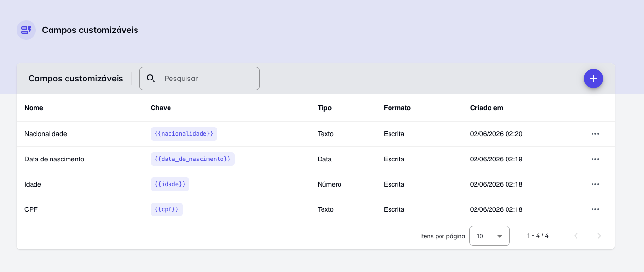The width and height of the screenshot is (644, 272).
Task: Open options menu for Data de nascimento row
Action: [595, 159]
